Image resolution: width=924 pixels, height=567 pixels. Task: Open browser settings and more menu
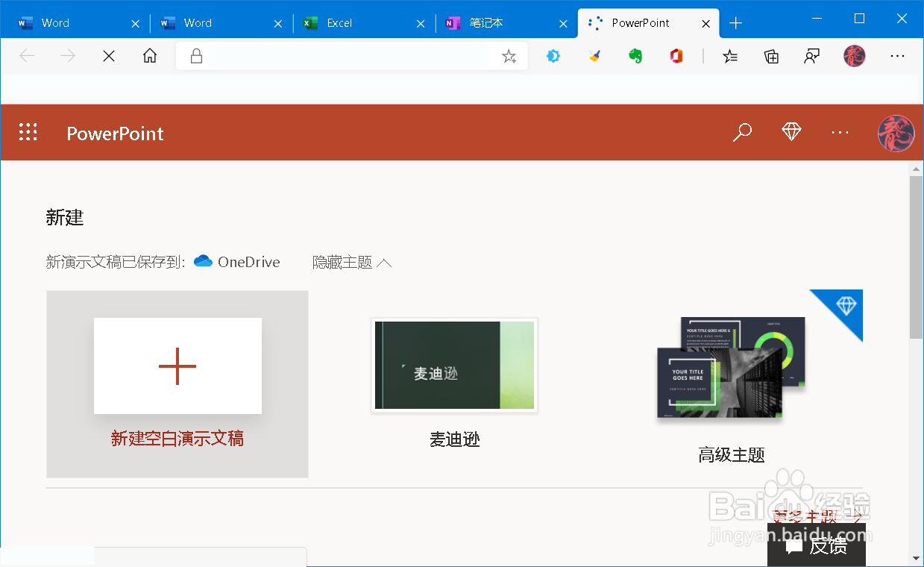897,56
